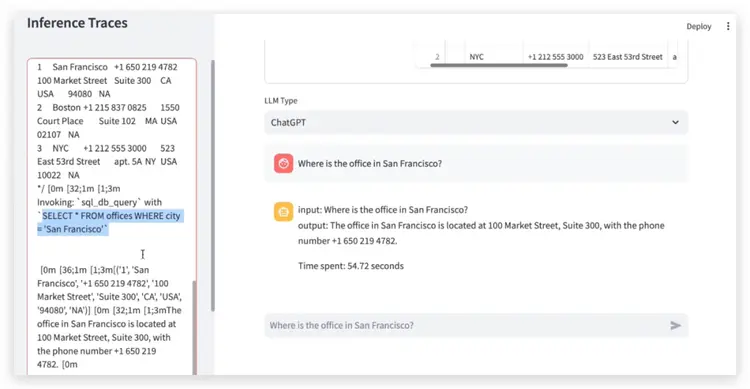Click inside the traces text area
Viewport: 750px width, 389px height.
pos(112,217)
